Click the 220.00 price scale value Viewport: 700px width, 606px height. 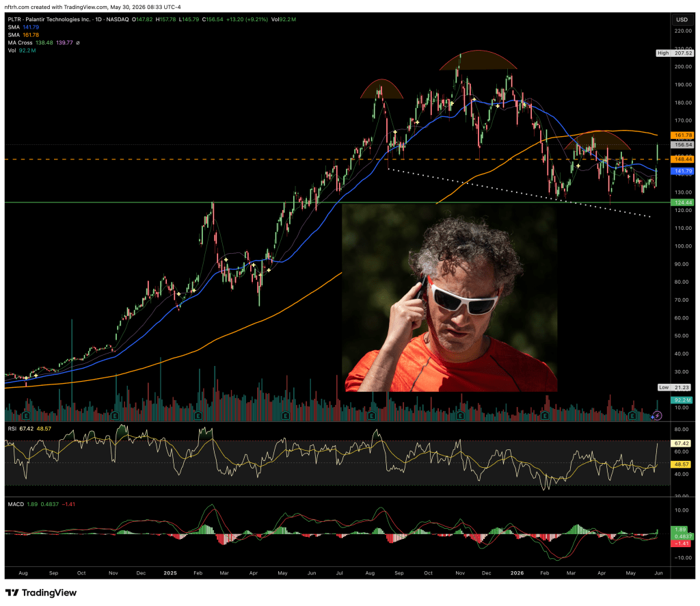(x=683, y=31)
